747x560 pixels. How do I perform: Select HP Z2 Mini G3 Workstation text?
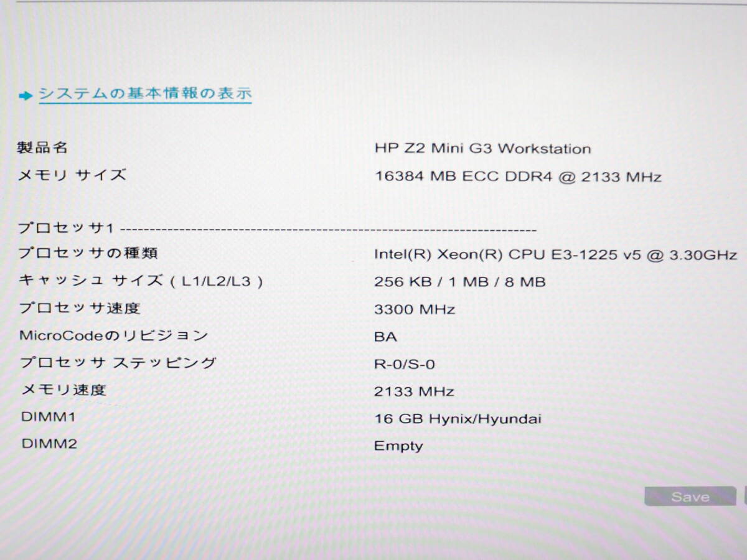point(483,149)
